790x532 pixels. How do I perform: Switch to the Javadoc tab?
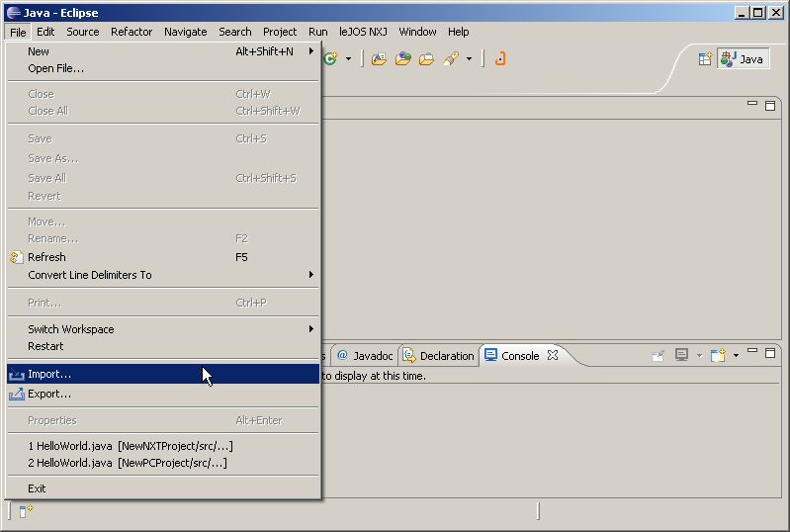[x=365, y=356]
